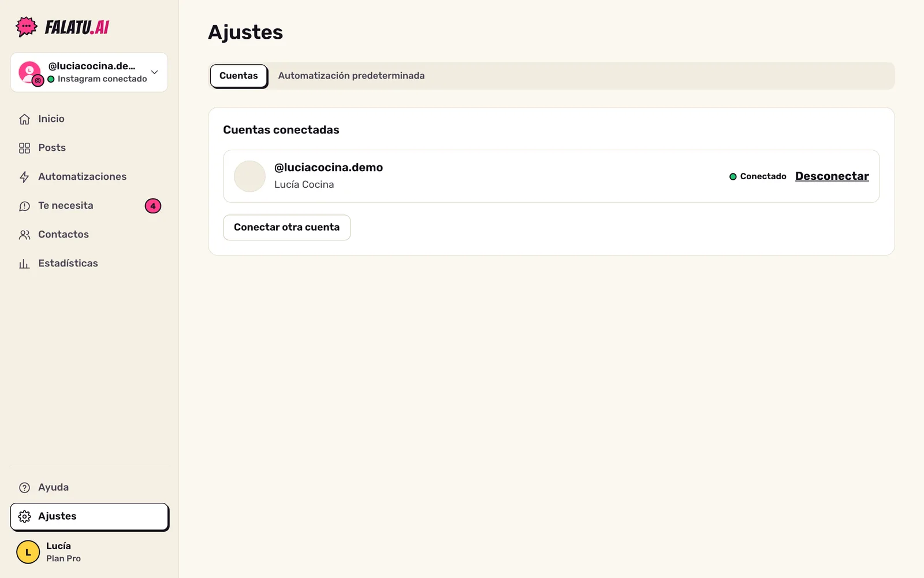Click the Plan Pro label
This screenshot has height=578, width=924.
pyautogui.click(x=64, y=558)
